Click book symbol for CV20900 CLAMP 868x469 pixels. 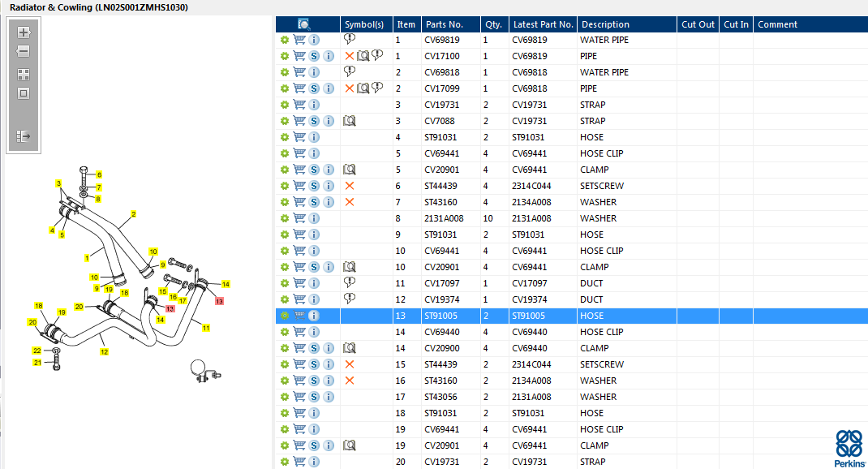[350, 348]
